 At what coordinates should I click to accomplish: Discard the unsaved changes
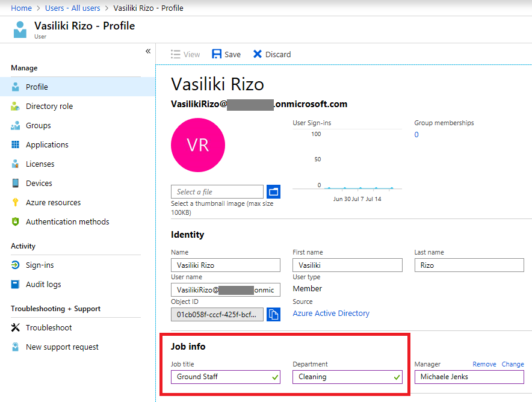coord(271,54)
